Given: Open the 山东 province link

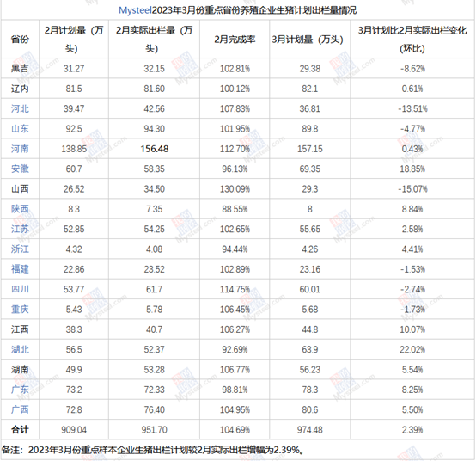Looking at the screenshot, I should click(x=20, y=128).
